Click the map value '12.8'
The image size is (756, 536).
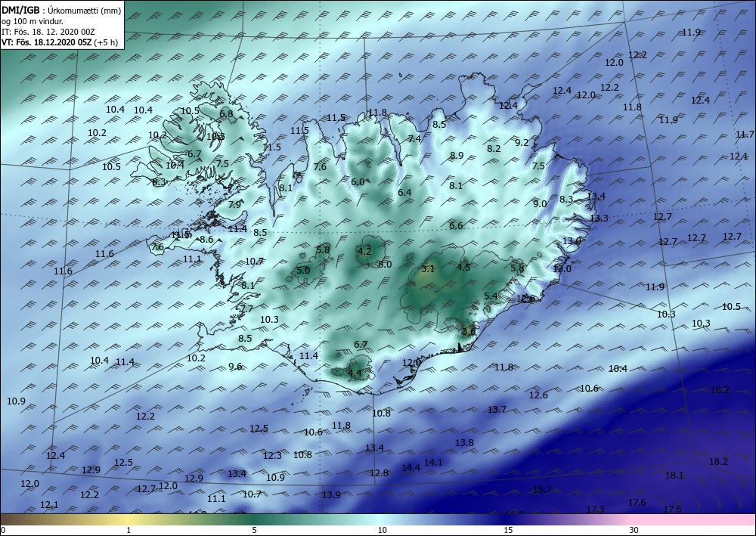379,472
